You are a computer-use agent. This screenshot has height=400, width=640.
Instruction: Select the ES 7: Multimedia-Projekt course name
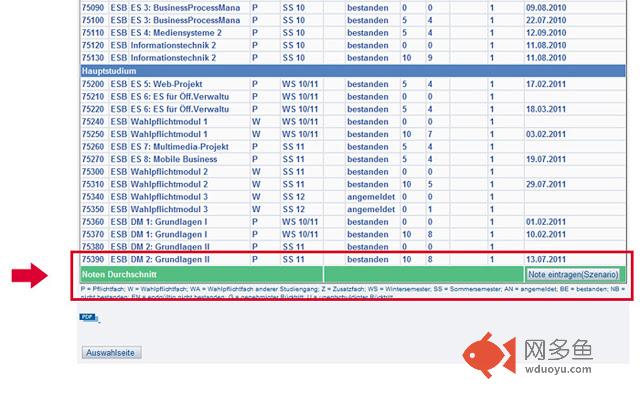click(x=179, y=147)
